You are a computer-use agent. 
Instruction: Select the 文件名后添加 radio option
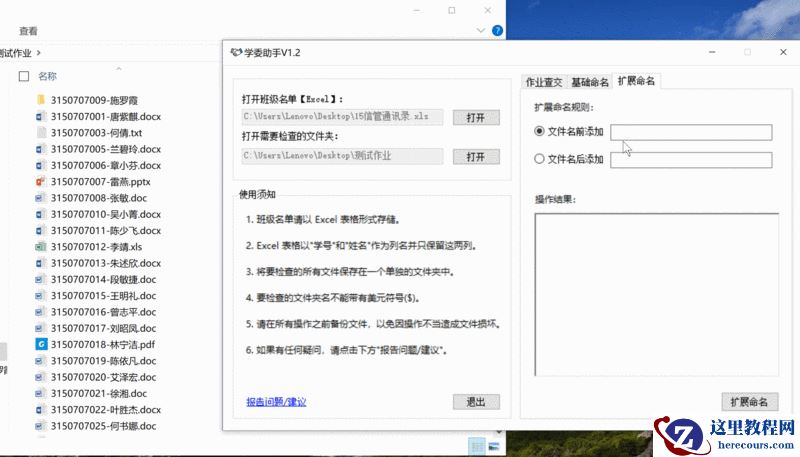[539, 159]
